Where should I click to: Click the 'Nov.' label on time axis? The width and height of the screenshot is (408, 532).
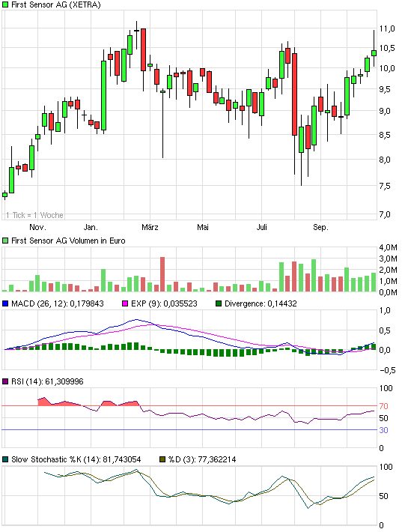click(37, 227)
